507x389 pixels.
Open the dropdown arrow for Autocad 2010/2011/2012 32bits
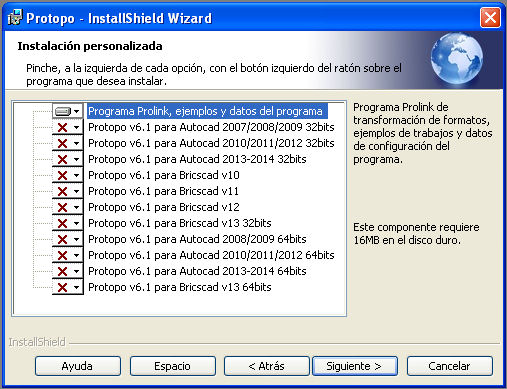click(77, 143)
